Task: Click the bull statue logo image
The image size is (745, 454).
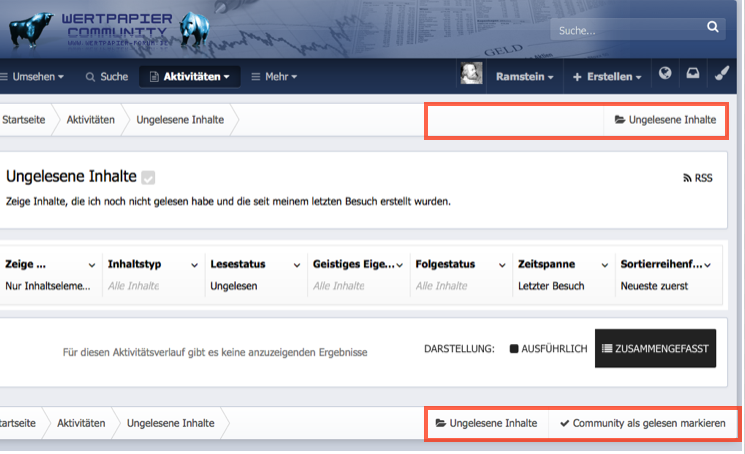Action: 31,29
